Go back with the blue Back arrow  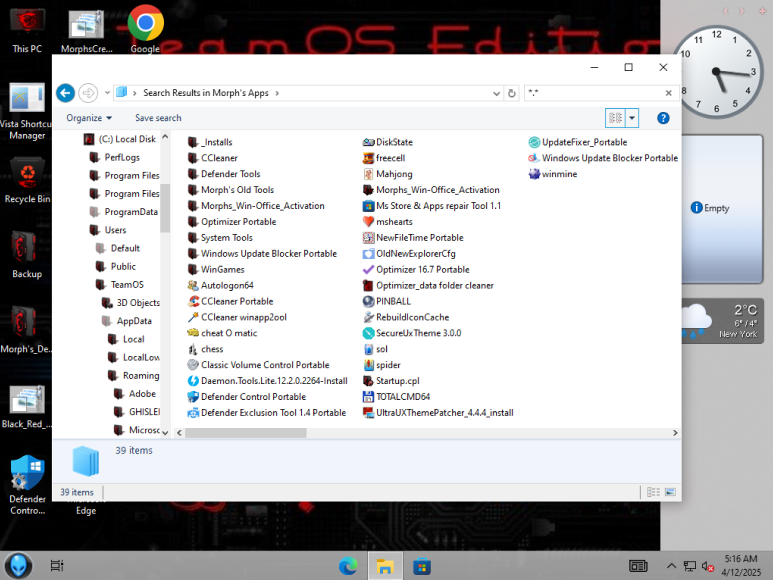[65, 93]
